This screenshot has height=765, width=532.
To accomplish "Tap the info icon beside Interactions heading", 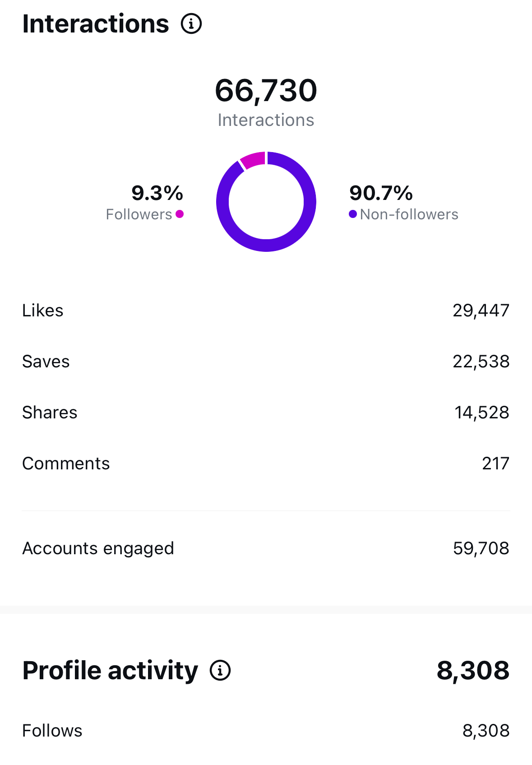I will click(x=191, y=23).
